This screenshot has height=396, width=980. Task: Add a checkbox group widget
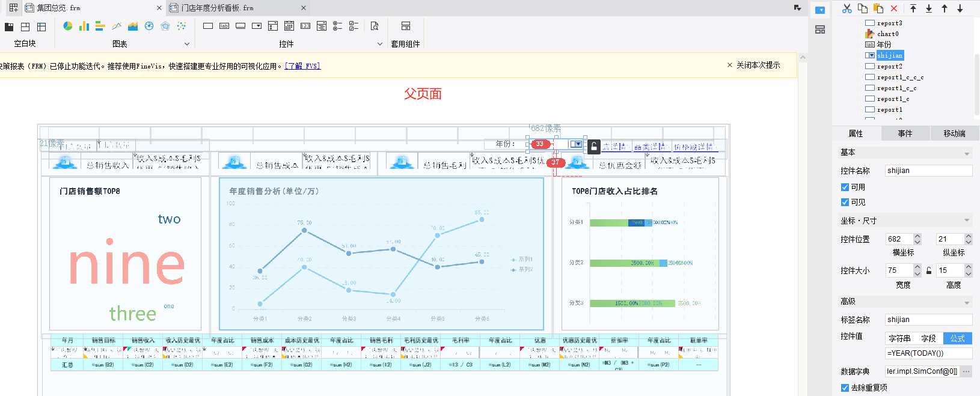[354, 26]
